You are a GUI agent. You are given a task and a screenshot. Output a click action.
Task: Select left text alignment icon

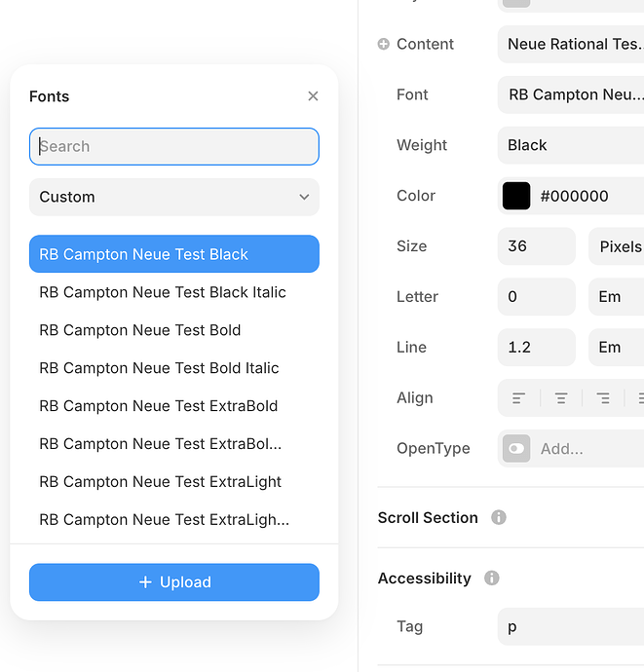pyautogui.click(x=519, y=398)
